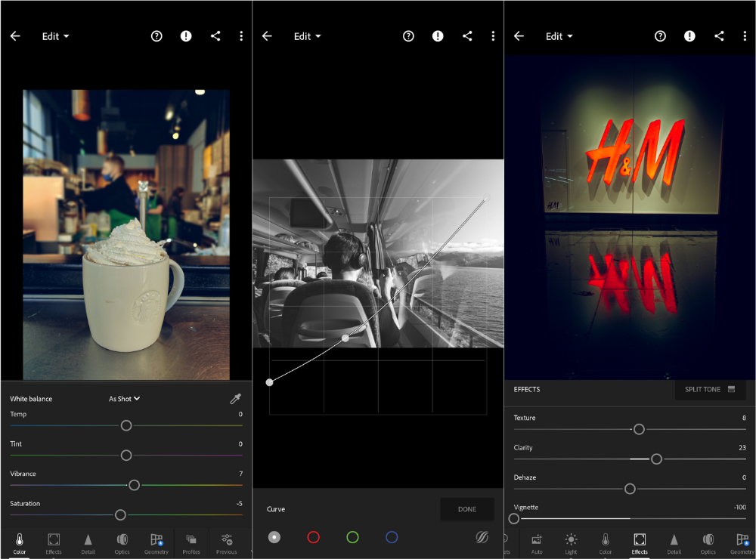Screen dimensions: 756x559
Task: Expand Edit dropdown in coffee photo screen
Action: pyautogui.click(x=55, y=36)
